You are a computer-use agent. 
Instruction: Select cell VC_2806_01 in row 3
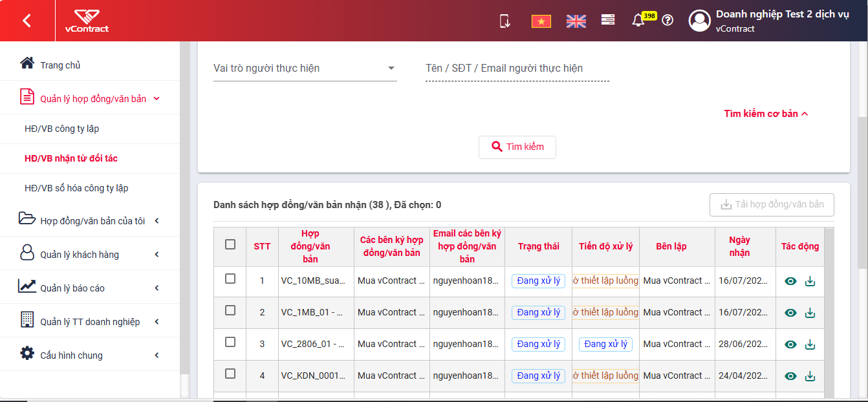click(316, 344)
